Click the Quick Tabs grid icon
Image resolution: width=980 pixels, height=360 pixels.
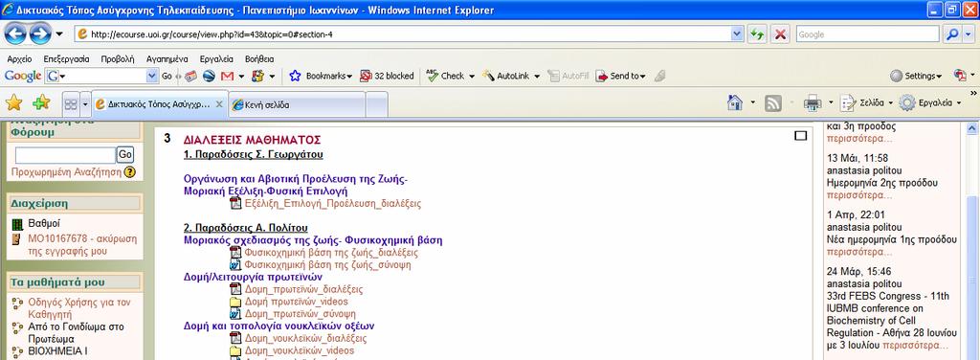point(71,103)
